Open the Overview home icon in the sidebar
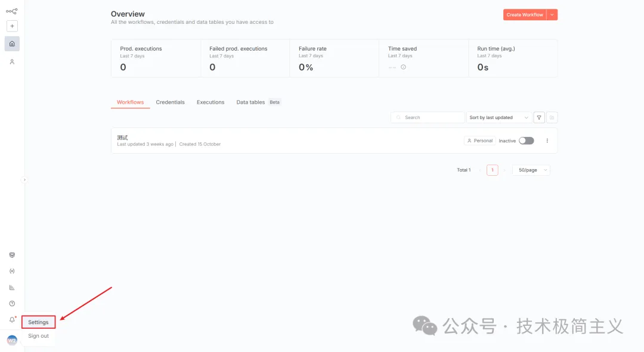Viewport: 644px width, 352px height. pyautogui.click(x=12, y=43)
